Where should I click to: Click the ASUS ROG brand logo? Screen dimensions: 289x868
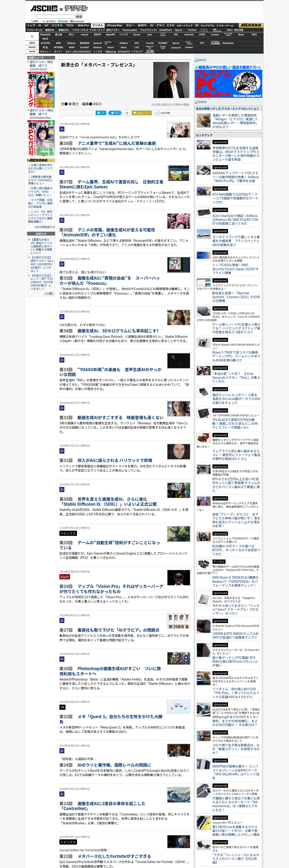pos(84,43)
